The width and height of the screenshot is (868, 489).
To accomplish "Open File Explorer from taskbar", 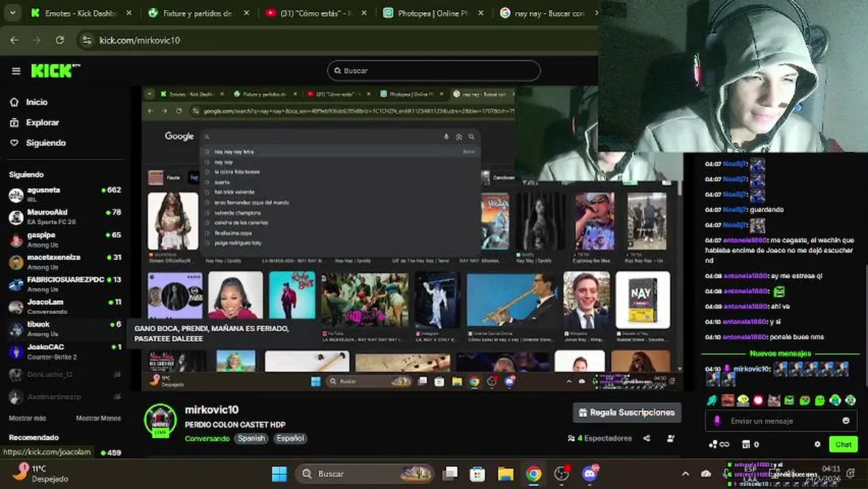I will point(505,473).
